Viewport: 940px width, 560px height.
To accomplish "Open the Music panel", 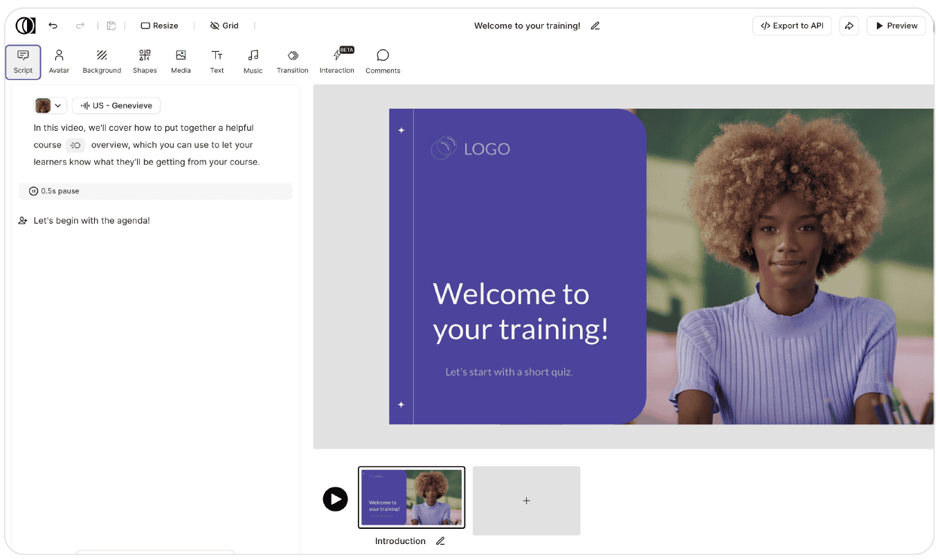I will tap(253, 62).
